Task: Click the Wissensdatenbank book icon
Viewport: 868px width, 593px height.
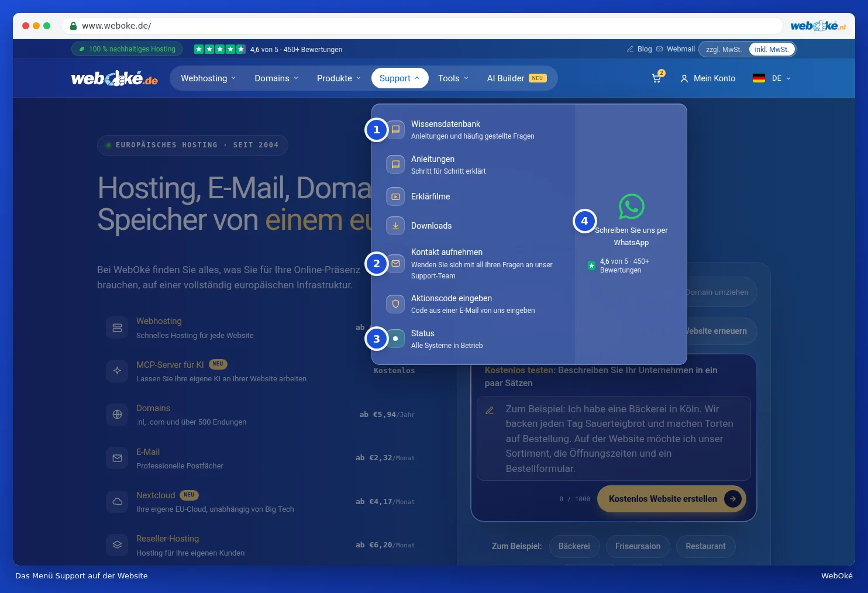Action: point(395,129)
